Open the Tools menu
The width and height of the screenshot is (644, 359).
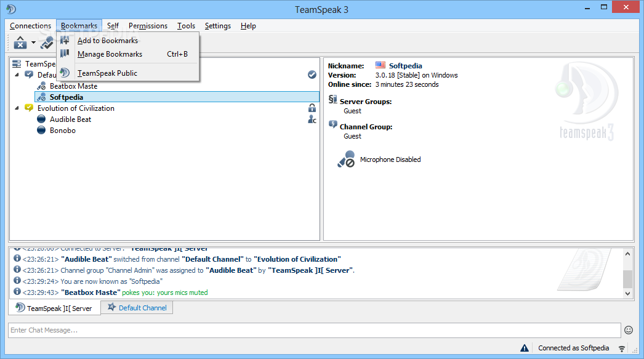click(x=186, y=25)
